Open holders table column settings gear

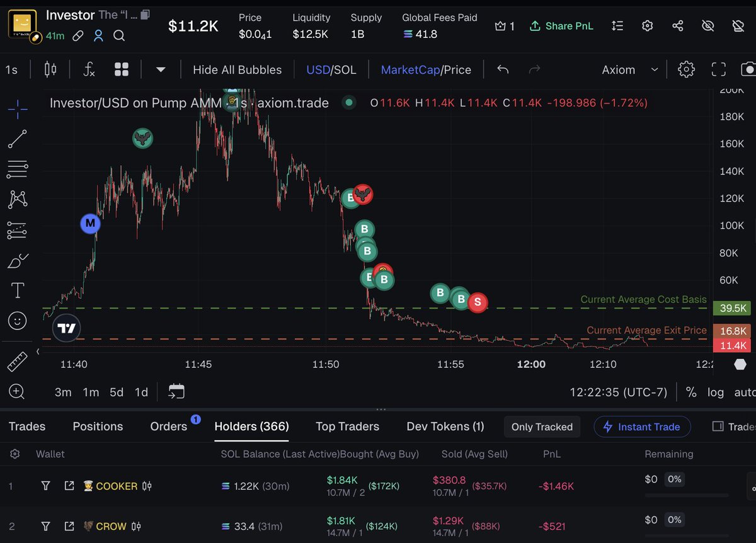15,454
